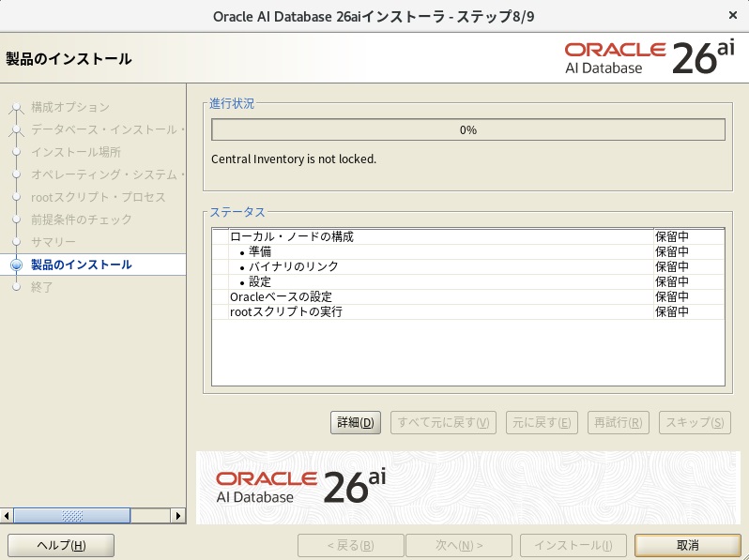Screen dimensions: 749x560
Task: Click the 詳細(D) details button
Action: pyautogui.click(x=356, y=422)
